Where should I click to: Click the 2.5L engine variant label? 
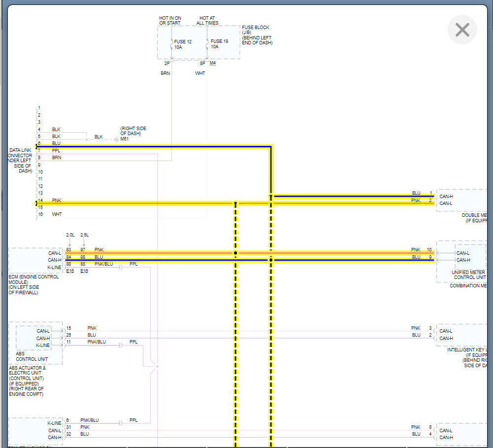pos(84,235)
